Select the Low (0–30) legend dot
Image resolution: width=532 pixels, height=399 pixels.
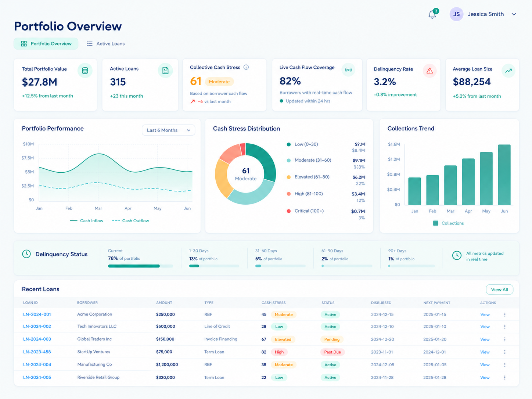(x=289, y=144)
